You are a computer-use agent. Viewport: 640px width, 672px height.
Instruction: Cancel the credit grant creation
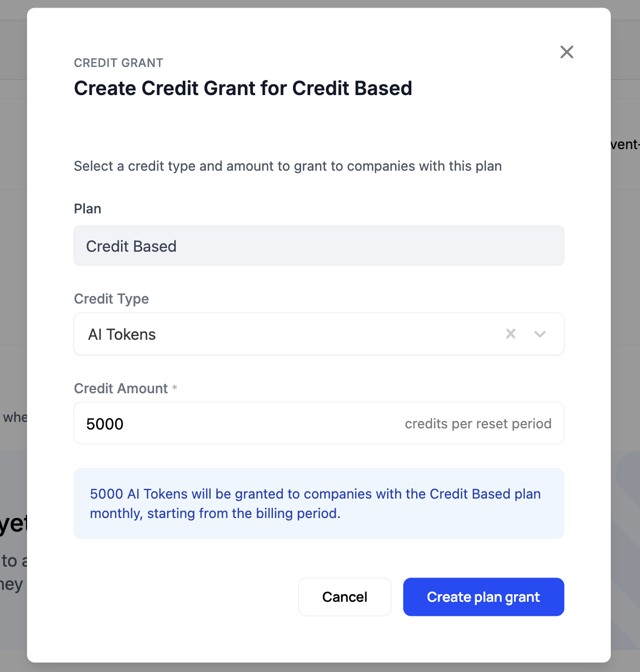(344, 597)
